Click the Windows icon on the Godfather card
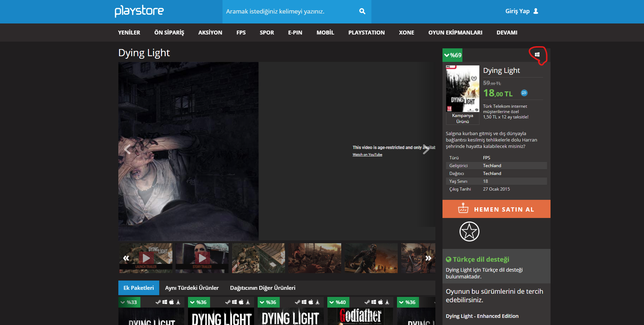644x325 pixels. coord(374,302)
